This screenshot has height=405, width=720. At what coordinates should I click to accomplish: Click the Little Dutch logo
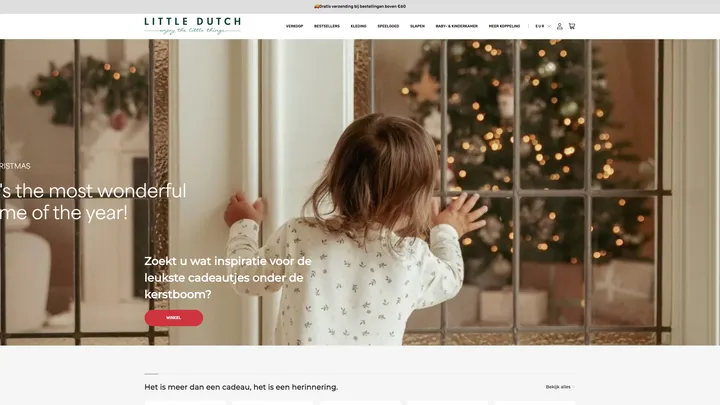192,26
